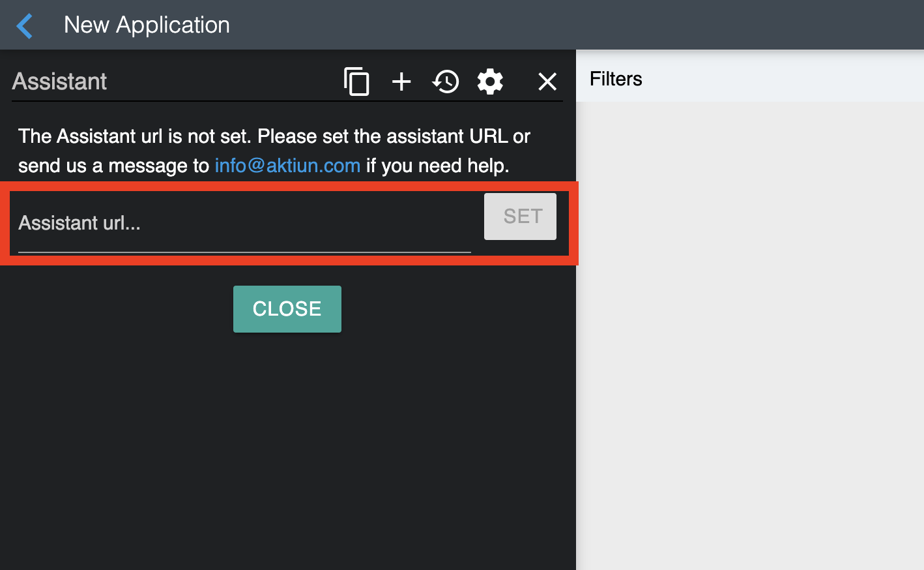This screenshot has height=570, width=924.
Task: Open the Assistant history icon
Action: (x=446, y=82)
